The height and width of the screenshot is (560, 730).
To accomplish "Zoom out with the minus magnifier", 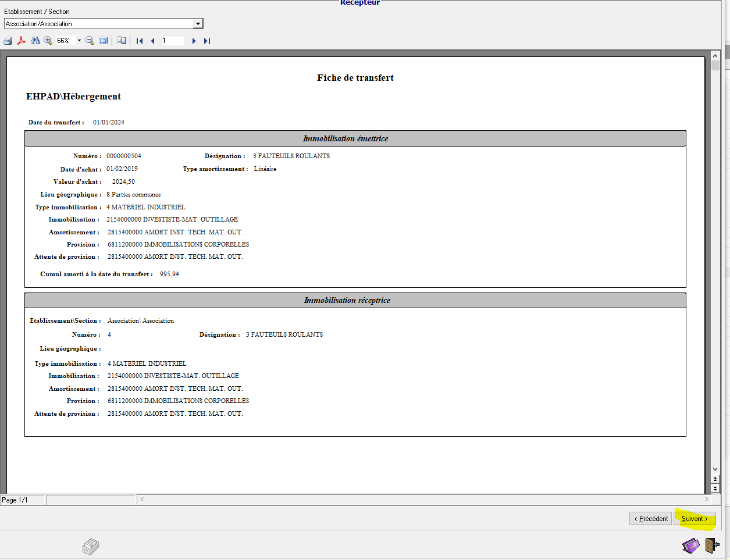I will click(90, 41).
